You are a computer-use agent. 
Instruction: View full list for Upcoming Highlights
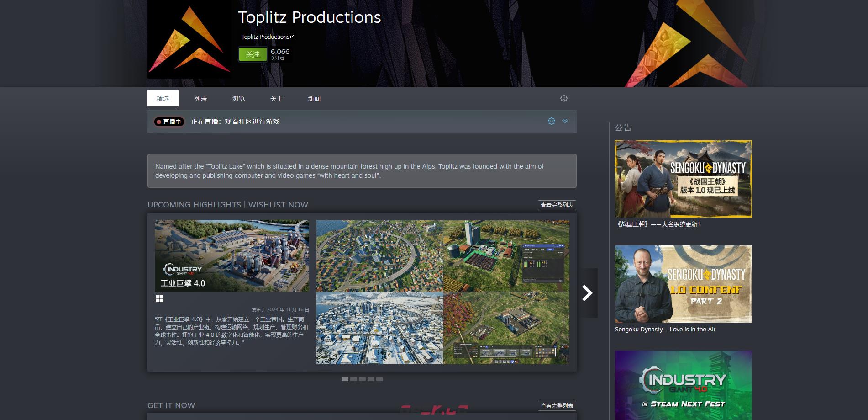[x=557, y=205]
